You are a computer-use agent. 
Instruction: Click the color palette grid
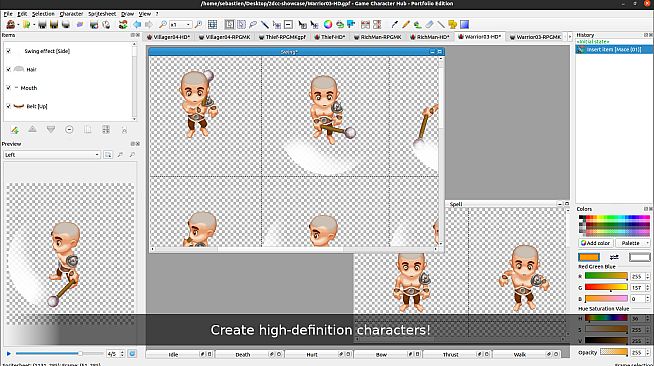614,226
